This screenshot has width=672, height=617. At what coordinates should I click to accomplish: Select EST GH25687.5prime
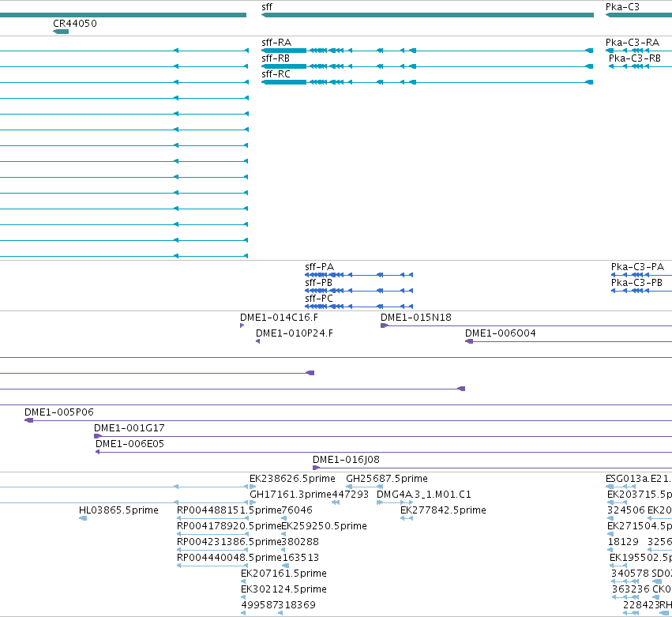click(364, 487)
